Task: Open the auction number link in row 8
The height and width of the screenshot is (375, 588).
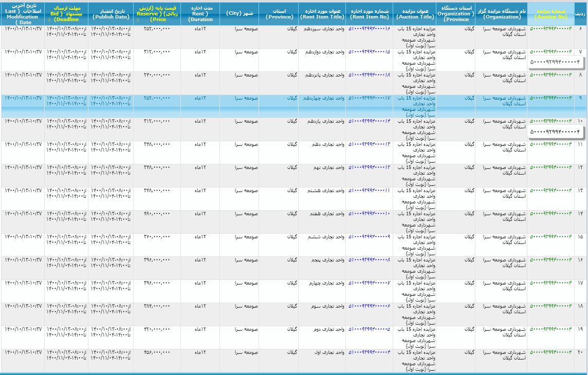Action: 550,75
